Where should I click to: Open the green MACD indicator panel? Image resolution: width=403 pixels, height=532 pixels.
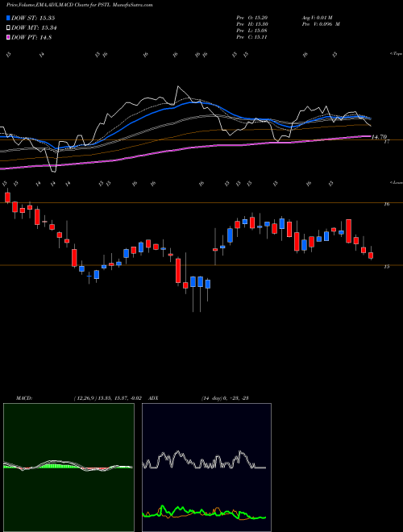[x=69, y=468]
